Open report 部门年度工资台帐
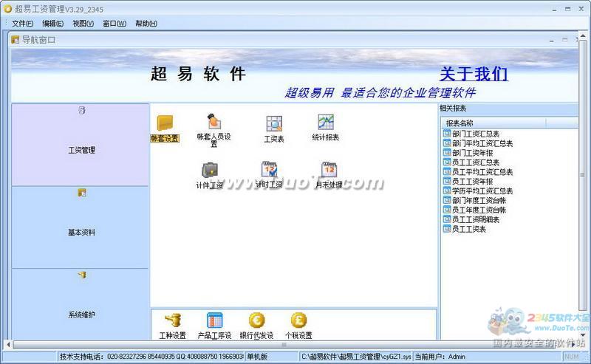The width and height of the screenshot is (591, 364). [x=474, y=201]
